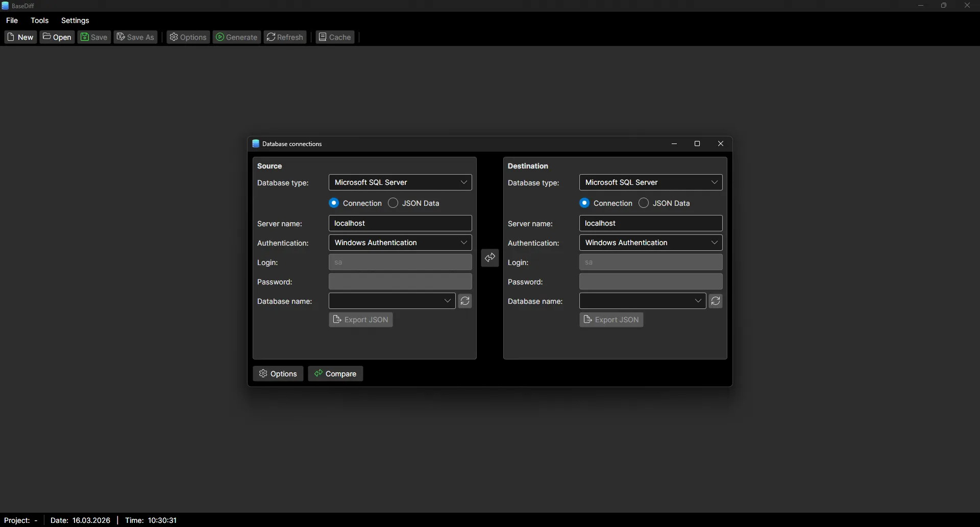This screenshot has width=980, height=527.
Task: Enable JSON Data mode for the source
Action: [394, 203]
